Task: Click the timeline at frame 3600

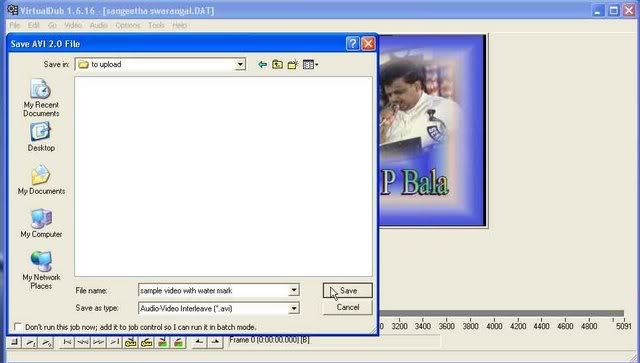Action: click(447, 326)
